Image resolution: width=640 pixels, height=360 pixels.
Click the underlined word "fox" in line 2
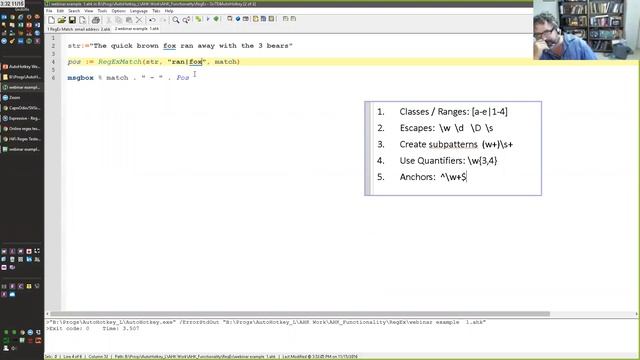(x=169, y=46)
